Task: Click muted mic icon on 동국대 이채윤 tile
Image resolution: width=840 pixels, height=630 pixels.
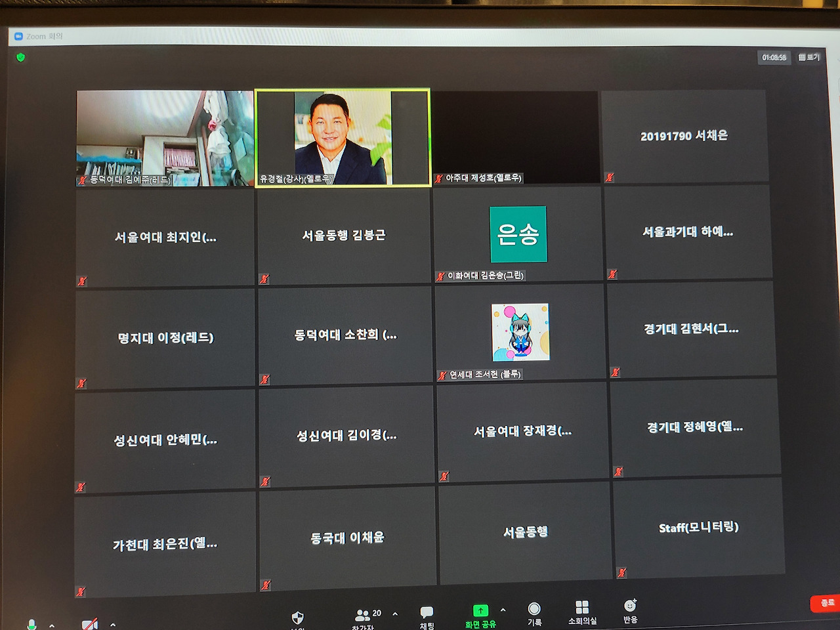Action: coord(266,584)
